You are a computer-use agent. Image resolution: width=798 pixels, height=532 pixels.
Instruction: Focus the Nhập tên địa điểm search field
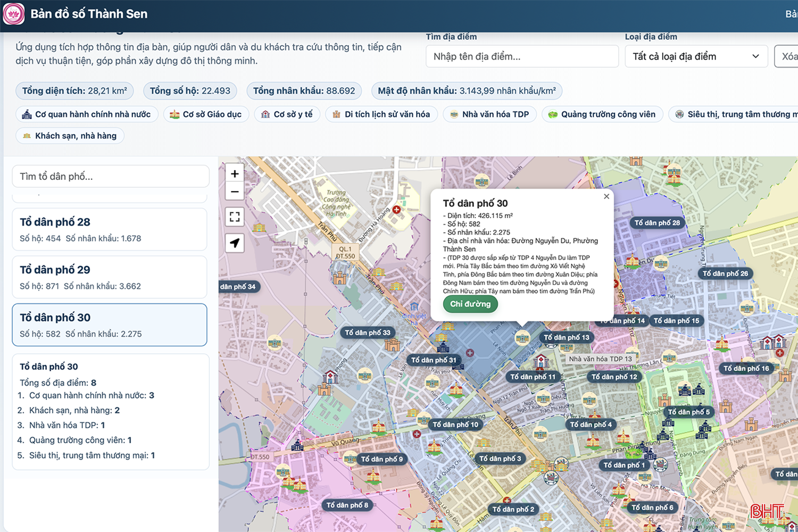(522, 56)
